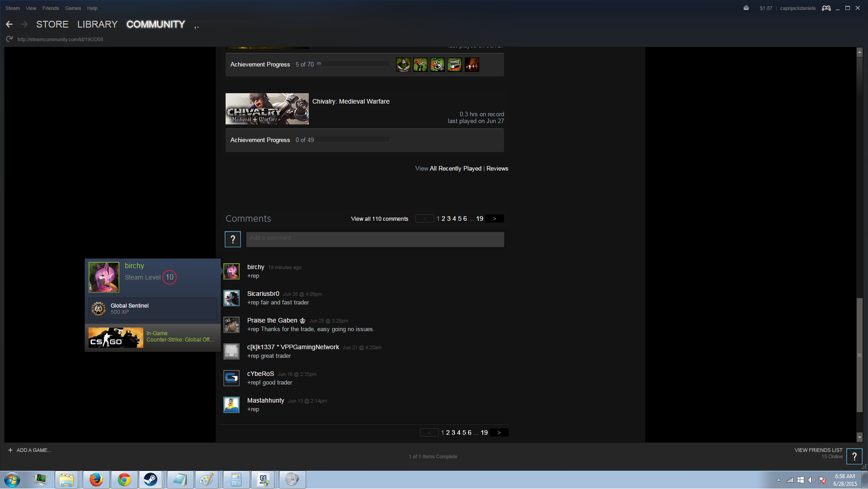Click the page vertical scrollbar thumb
This screenshot has width=868, height=489.
(859, 355)
